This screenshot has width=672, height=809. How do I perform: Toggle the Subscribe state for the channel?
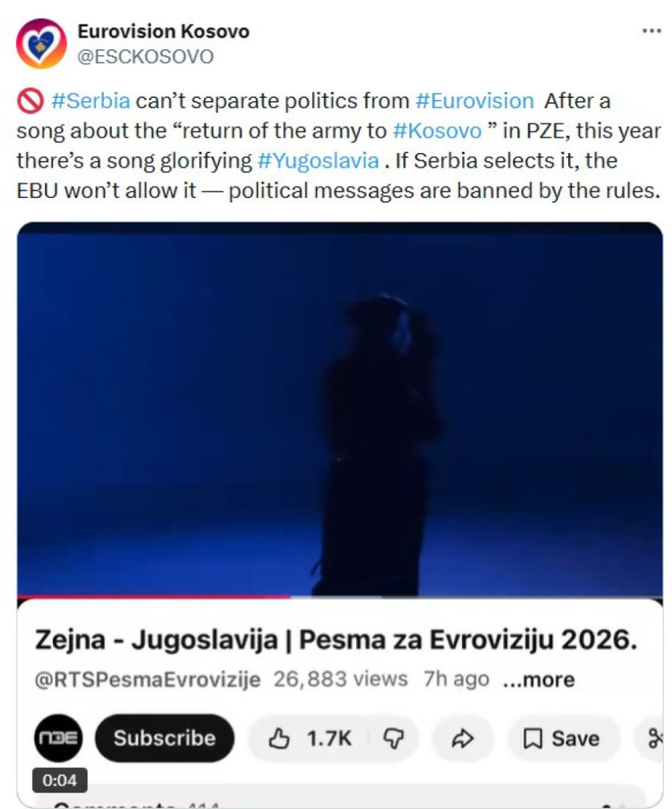click(164, 738)
